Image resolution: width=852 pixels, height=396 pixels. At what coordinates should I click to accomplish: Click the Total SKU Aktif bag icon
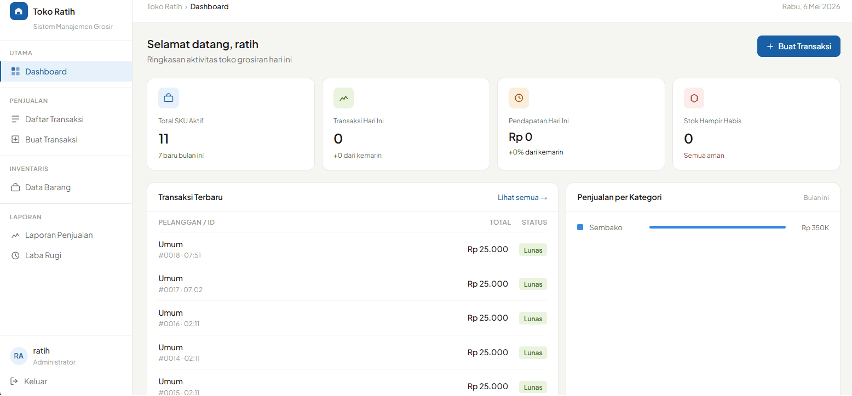[x=168, y=98]
